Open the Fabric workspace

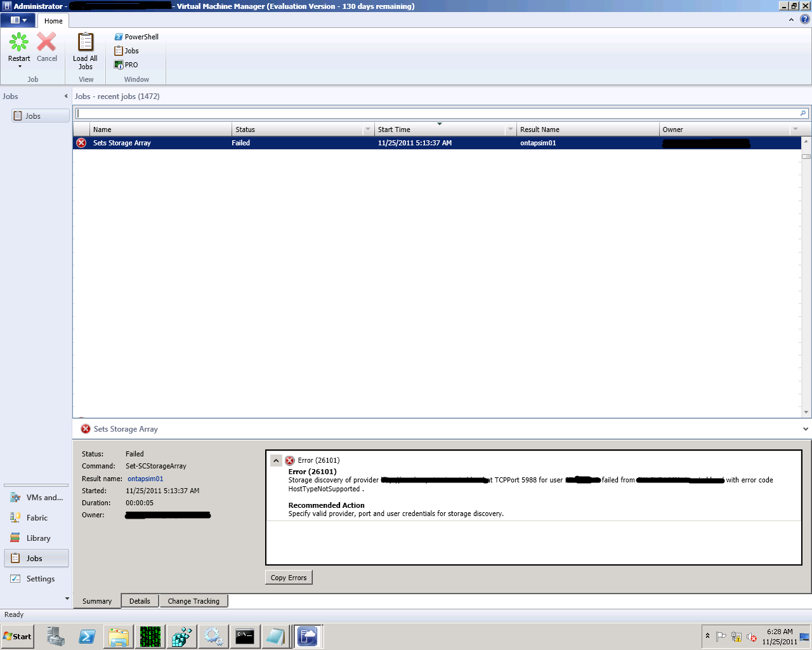point(36,518)
